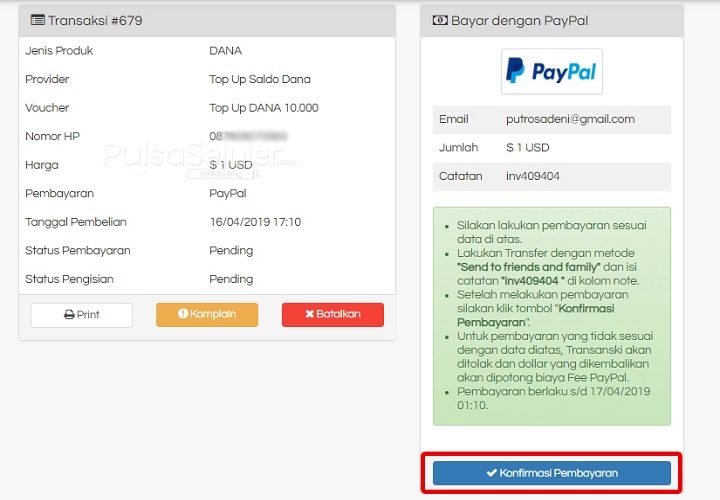Screen dimensions: 720x500
Task: Click the 'Silakan lakukan pembayaran sesuai' instruction
Action: (551, 225)
